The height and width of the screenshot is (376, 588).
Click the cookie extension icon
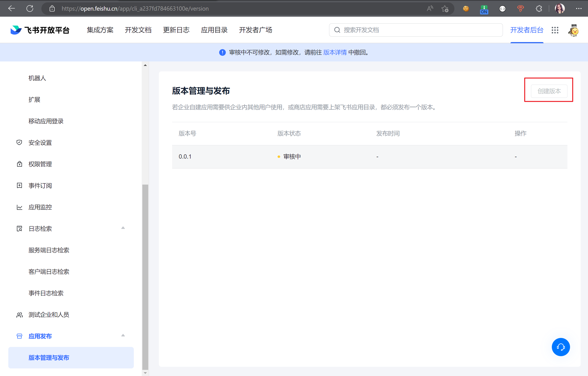[466, 9]
